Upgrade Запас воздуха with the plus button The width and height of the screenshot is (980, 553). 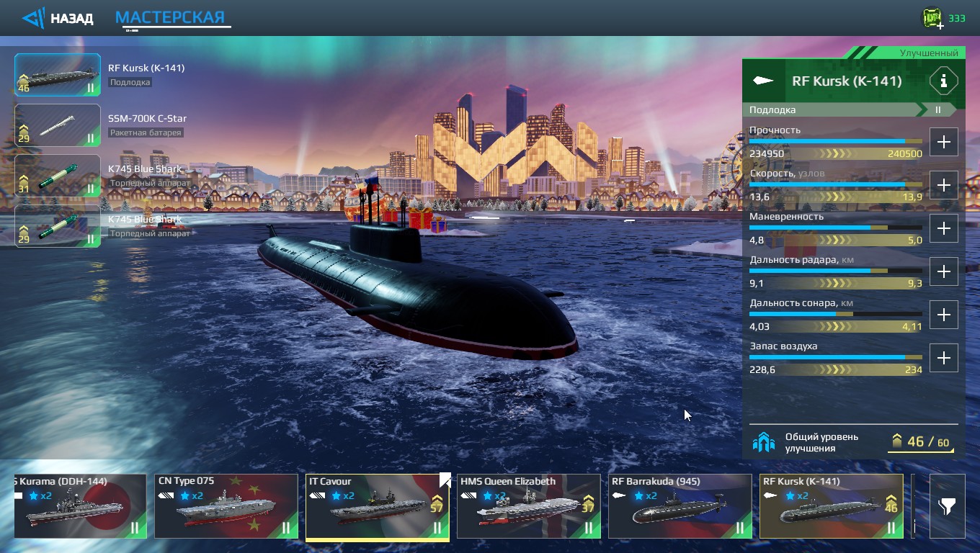943,358
